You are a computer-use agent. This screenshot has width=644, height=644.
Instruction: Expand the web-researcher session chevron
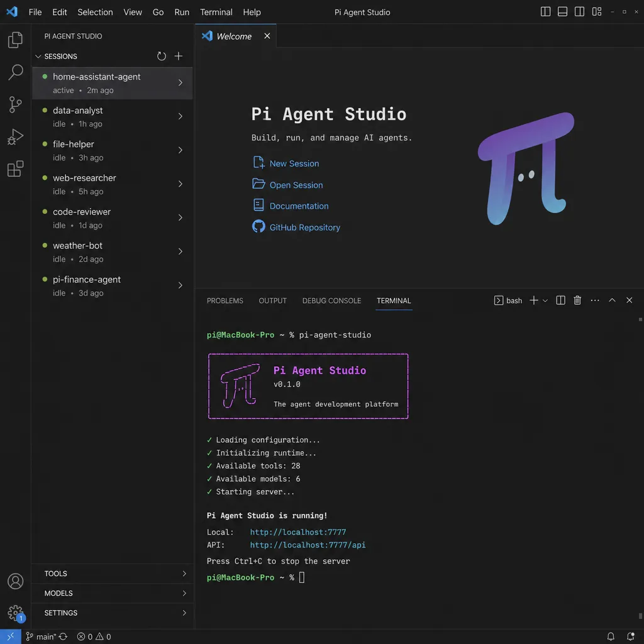pos(180,184)
